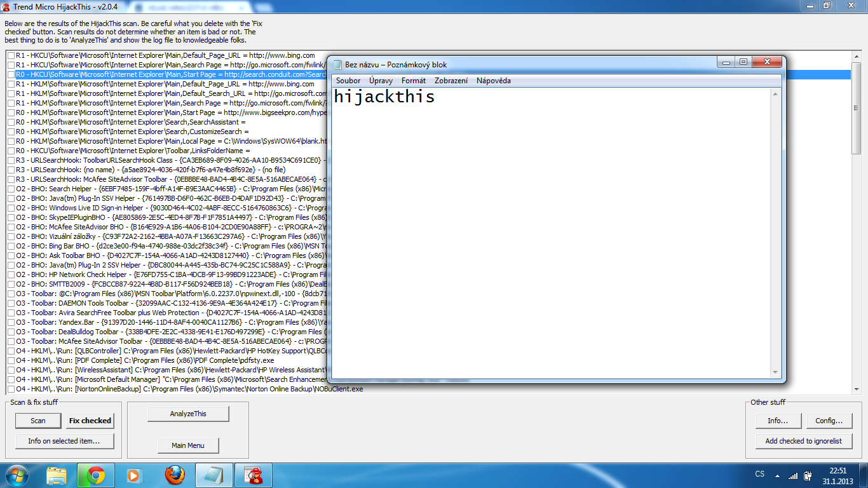Click into the Notepad text area
The image size is (868, 488).
point(552,233)
